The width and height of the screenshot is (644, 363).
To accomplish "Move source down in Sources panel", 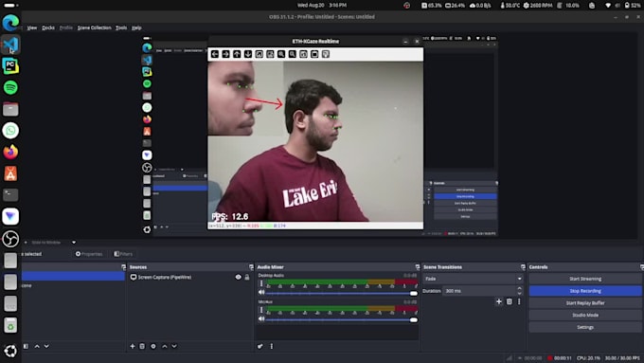I will coord(174,346).
